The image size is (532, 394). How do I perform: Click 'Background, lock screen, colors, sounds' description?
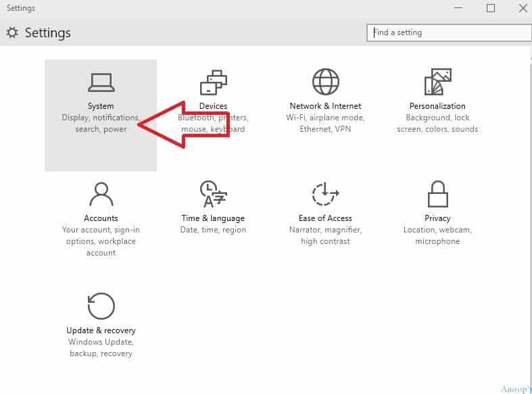(x=437, y=124)
